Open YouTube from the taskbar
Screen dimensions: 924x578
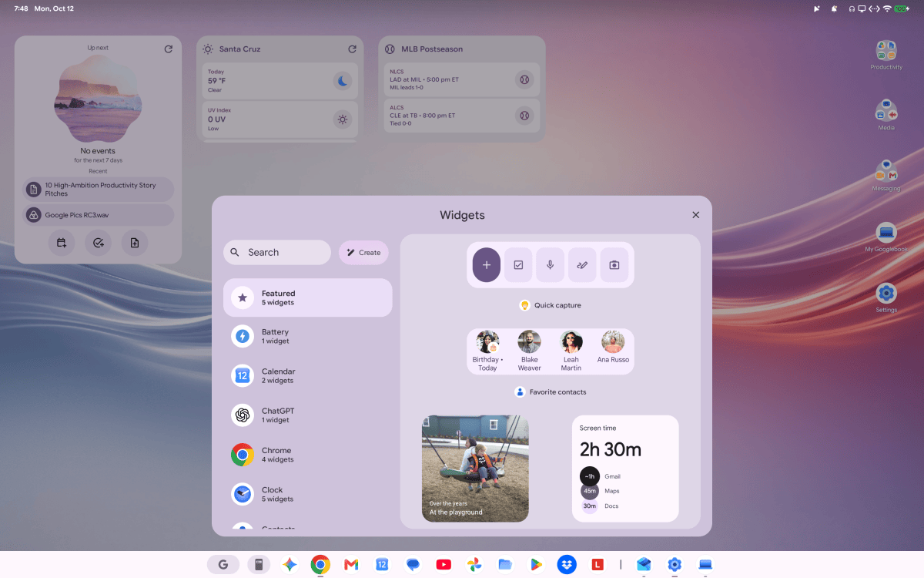tap(444, 565)
